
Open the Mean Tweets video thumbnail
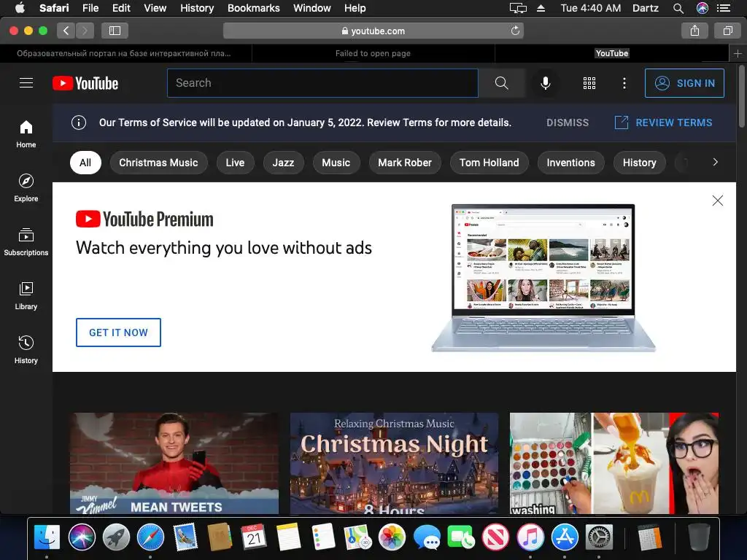174,463
